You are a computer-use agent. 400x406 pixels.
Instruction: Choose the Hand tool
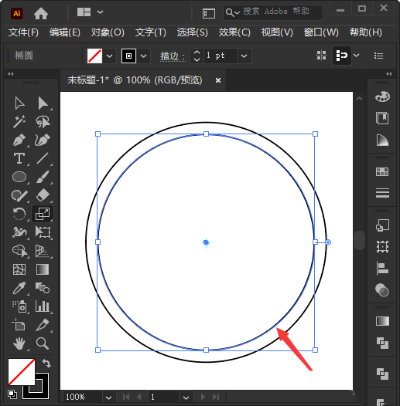[x=19, y=343]
